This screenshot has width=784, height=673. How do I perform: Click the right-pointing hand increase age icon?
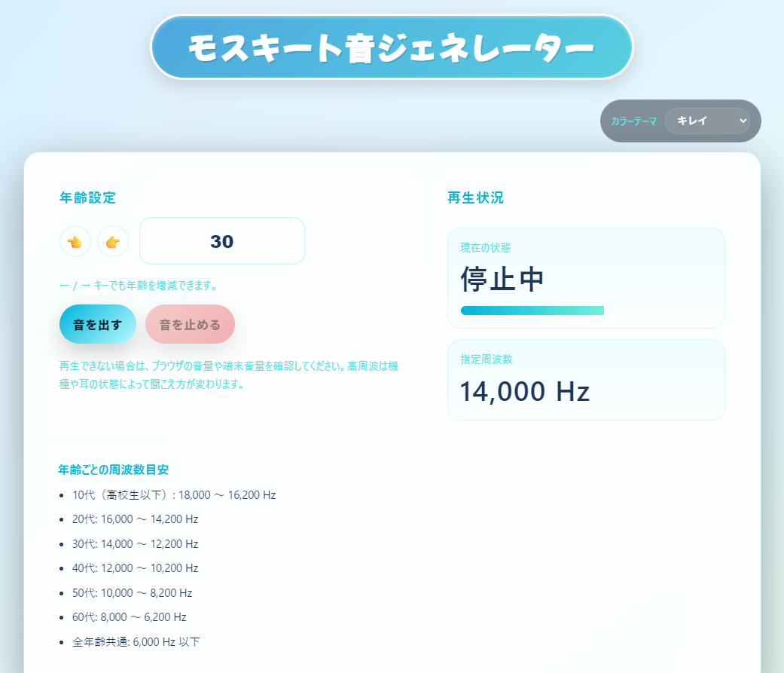click(x=113, y=241)
